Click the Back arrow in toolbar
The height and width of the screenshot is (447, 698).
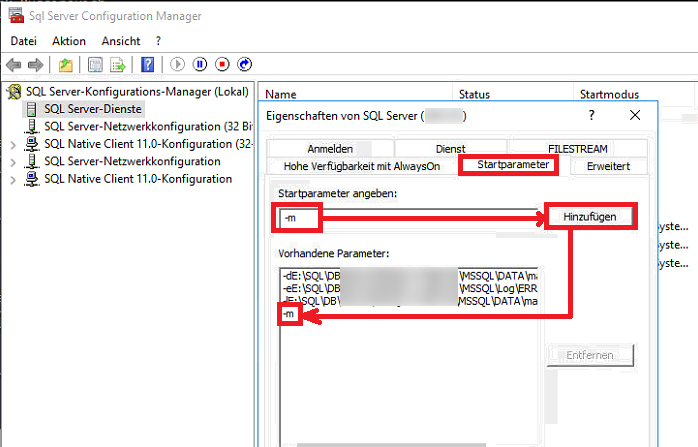14,65
